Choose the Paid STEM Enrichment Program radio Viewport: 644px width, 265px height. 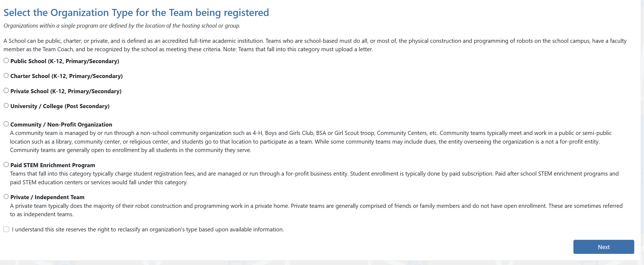pyautogui.click(x=6, y=164)
